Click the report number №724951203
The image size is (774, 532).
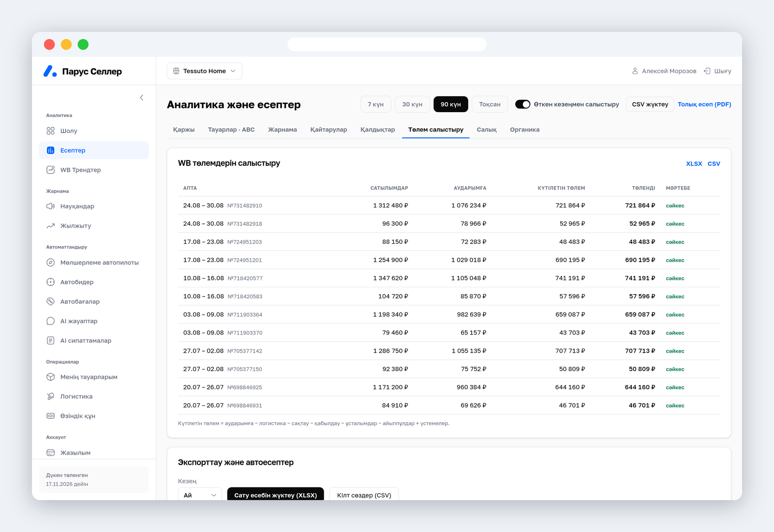245,242
